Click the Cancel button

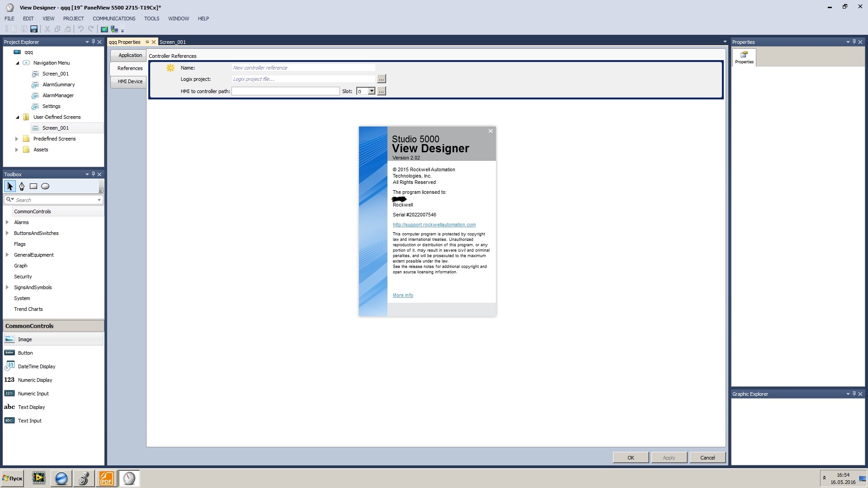coord(708,458)
